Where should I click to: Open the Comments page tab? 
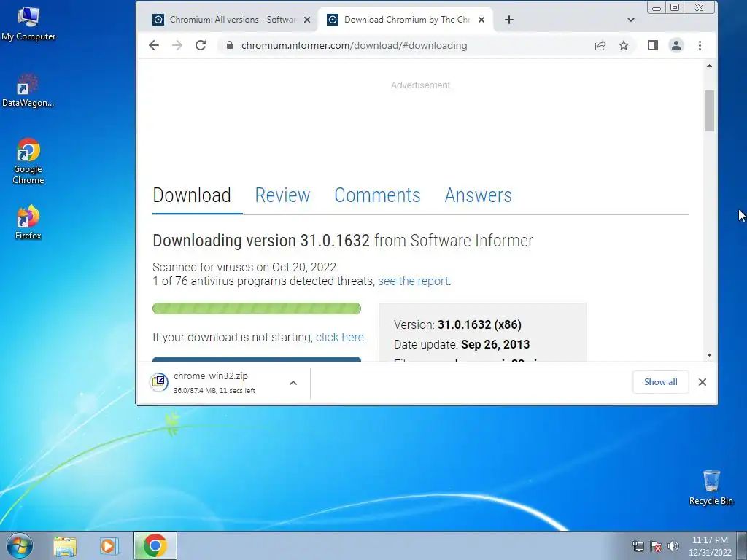tap(377, 195)
